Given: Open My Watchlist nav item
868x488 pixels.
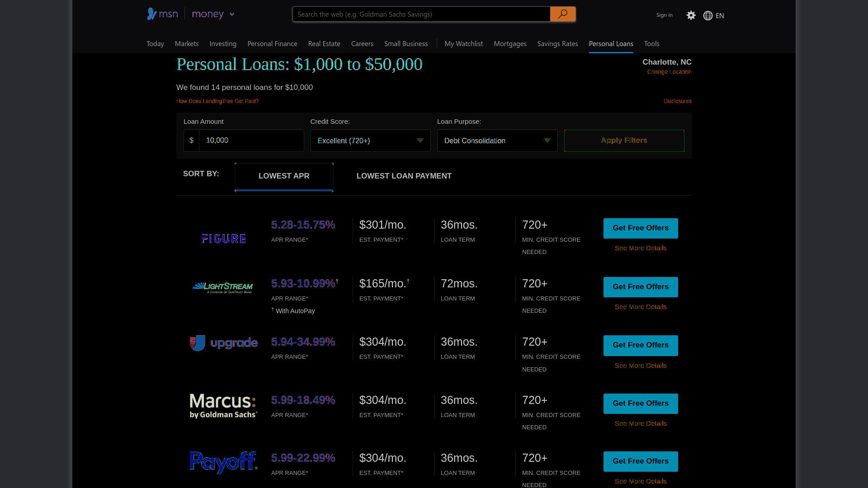Looking at the screenshot, I should click(x=463, y=44).
